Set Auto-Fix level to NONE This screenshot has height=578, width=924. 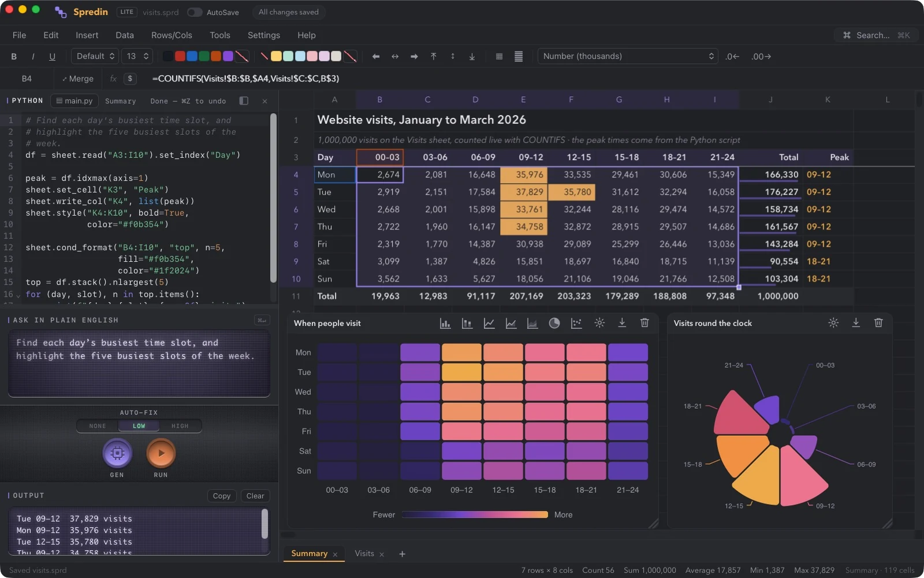point(98,426)
